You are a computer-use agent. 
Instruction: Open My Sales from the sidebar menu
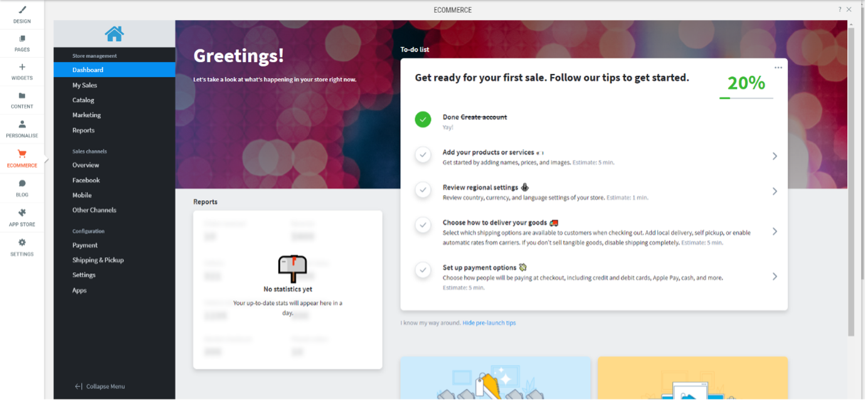click(84, 85)
